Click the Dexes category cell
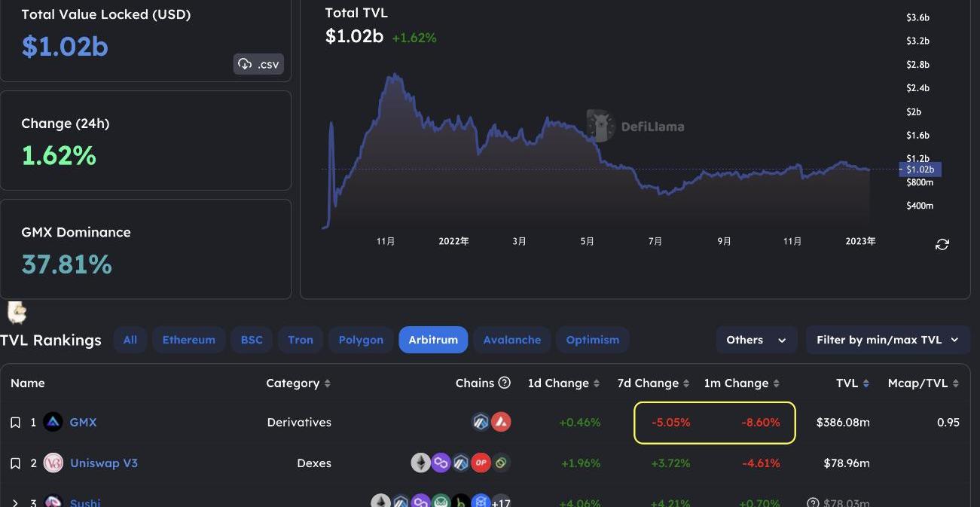980x507 pixels. (314, 463)
